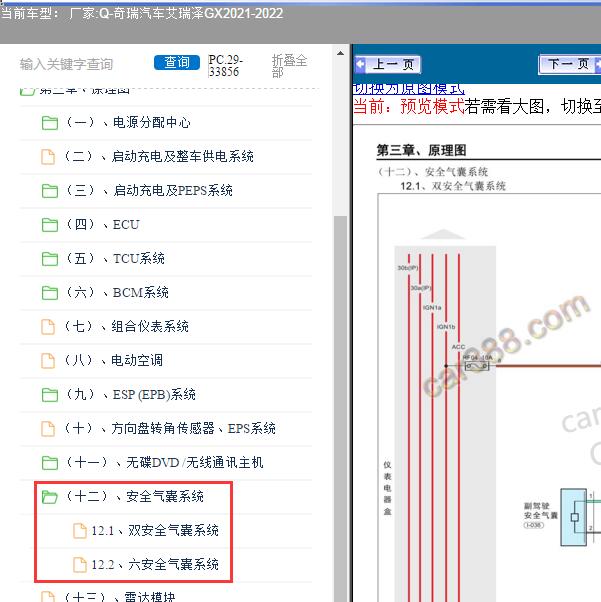Go to previous page with 上一页

coord(387,64)
